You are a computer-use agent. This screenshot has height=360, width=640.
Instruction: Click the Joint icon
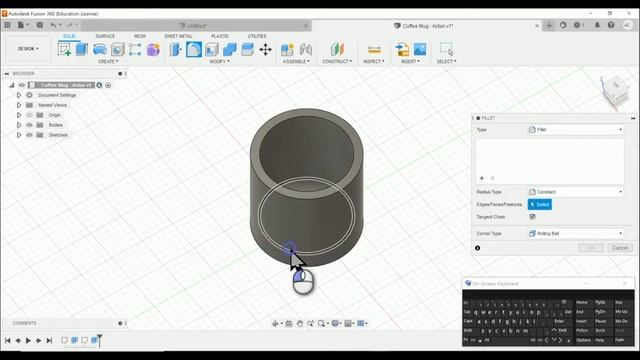click(x=305, y=49)
